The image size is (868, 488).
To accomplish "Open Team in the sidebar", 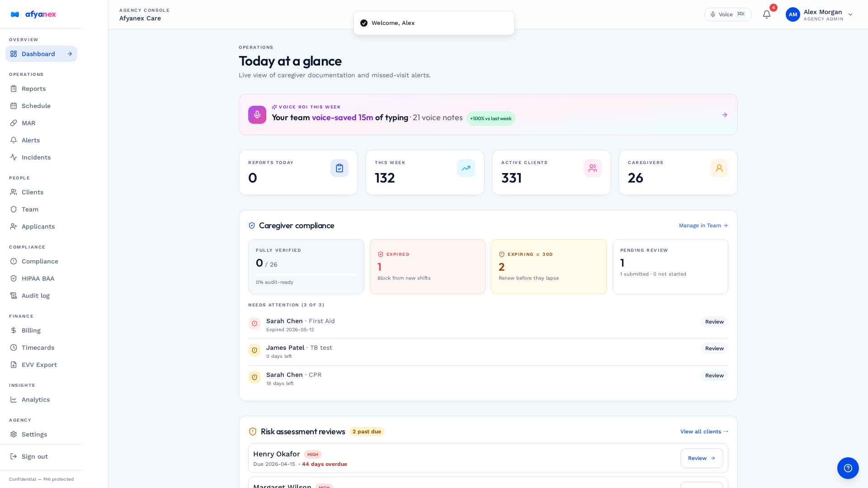I will (41, 209).
